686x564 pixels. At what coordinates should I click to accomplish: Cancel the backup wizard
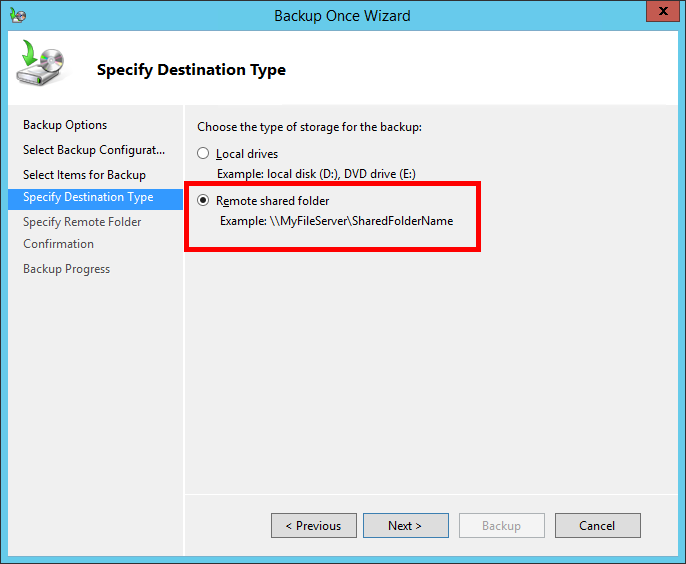tap(597, 526)
